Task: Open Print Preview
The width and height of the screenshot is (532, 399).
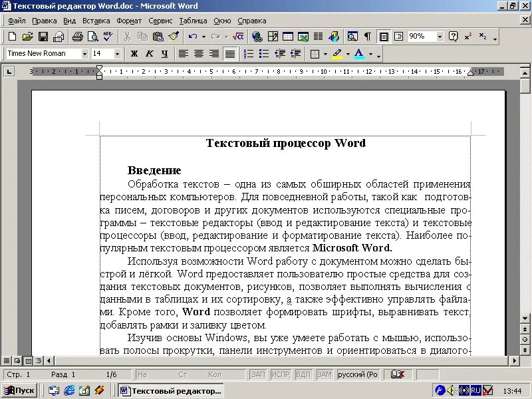Action: (x=92, y=37)
